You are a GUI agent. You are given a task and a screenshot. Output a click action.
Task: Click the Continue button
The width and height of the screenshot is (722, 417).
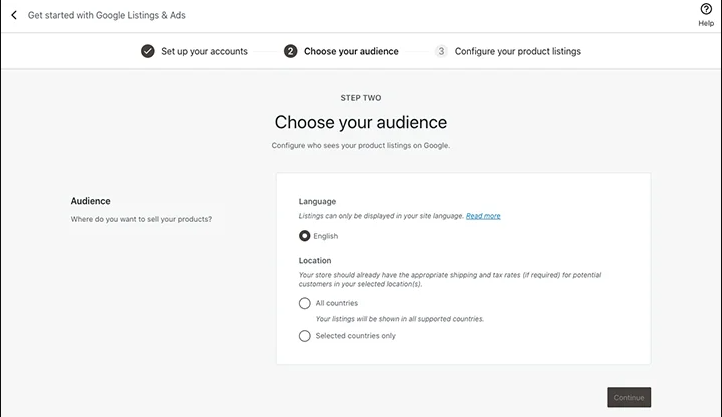tap(629, 397)
